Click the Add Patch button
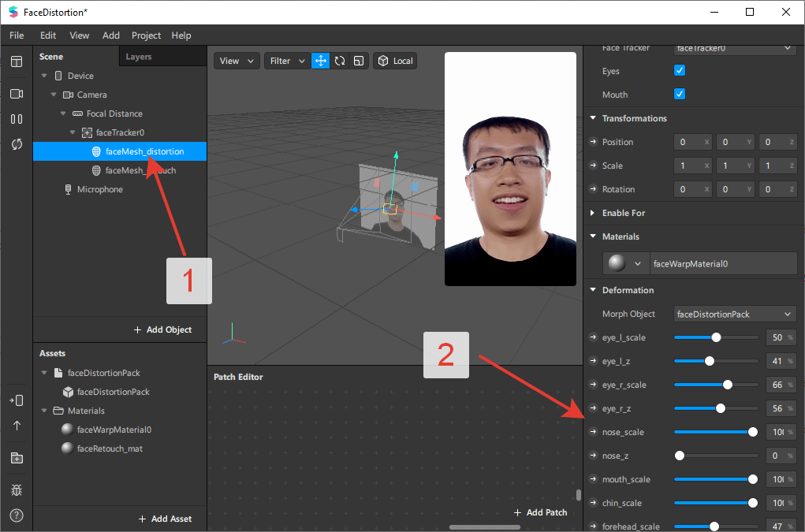This screenshot has height=532, width=805. tap(540, 512)
